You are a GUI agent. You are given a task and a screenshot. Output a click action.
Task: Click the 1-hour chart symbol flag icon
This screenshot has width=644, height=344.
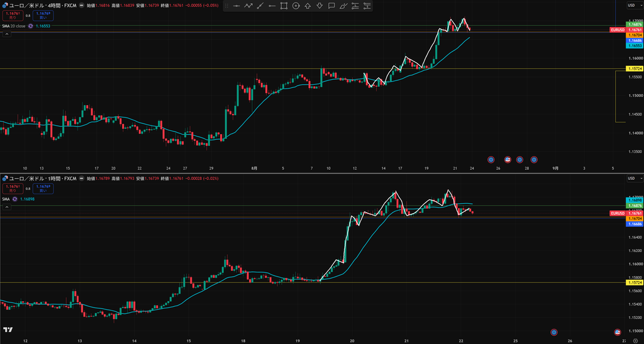click(x=5, y=179)
